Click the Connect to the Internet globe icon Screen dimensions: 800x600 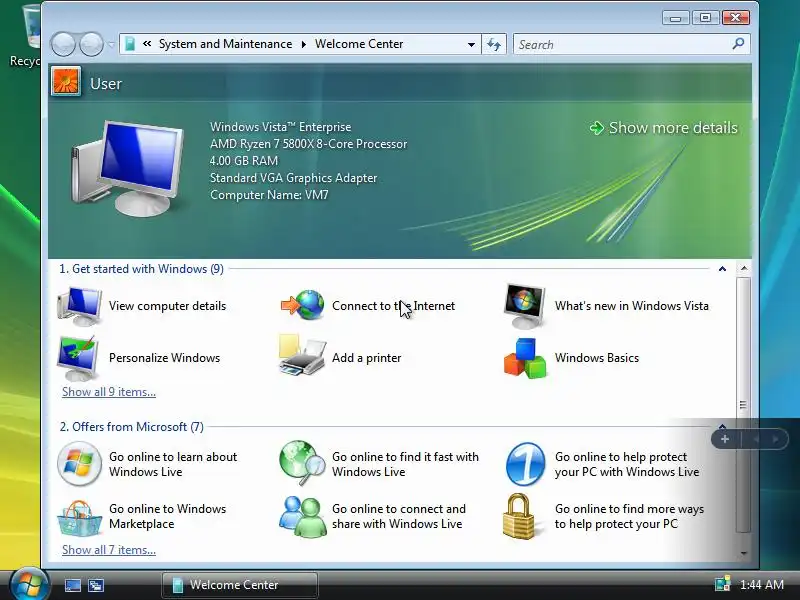pos(302,305)
